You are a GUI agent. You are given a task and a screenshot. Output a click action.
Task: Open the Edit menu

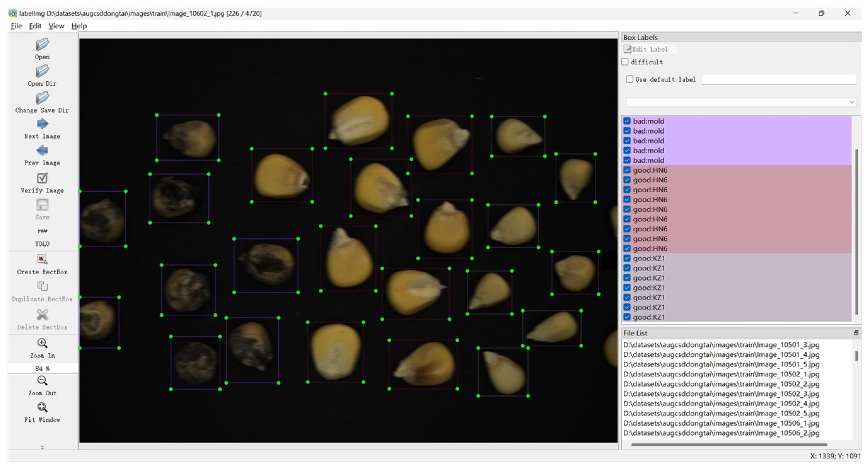point(35,26)
